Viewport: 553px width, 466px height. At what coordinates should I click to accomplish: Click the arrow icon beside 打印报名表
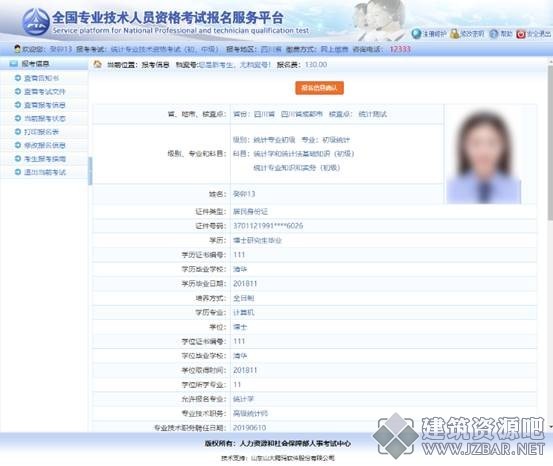18,132
